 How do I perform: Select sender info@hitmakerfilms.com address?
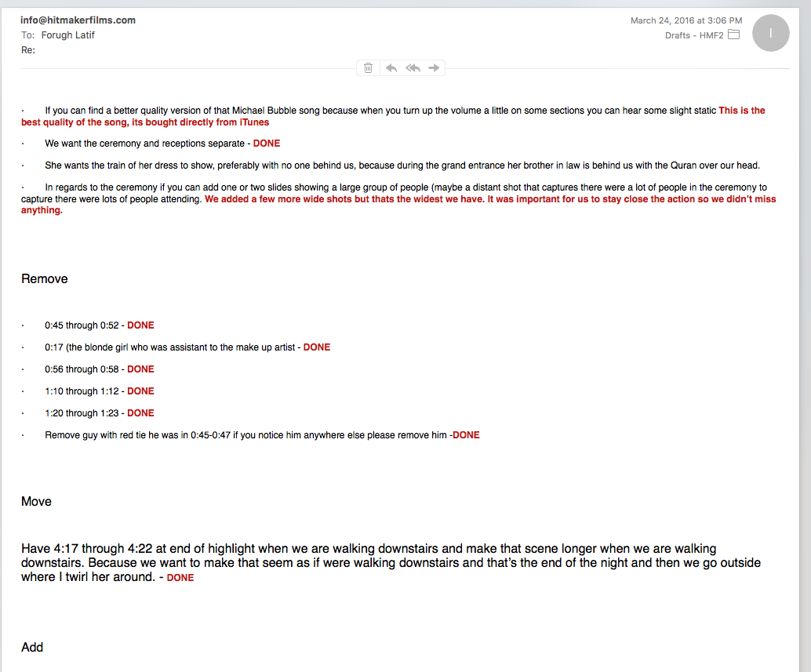point(78,20)
